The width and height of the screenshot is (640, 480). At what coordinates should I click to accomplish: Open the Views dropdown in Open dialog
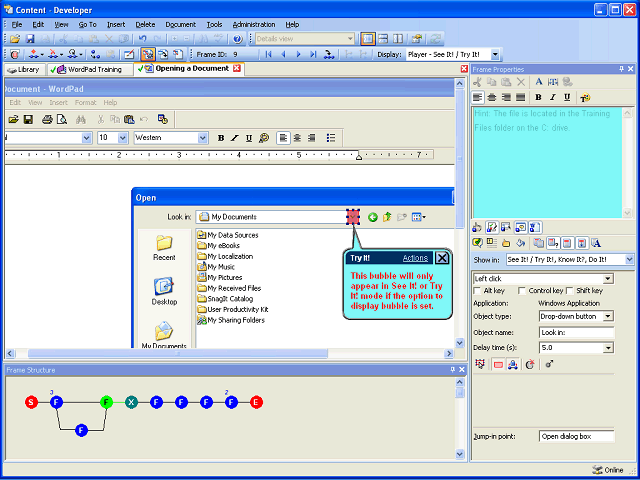(418, 217)
